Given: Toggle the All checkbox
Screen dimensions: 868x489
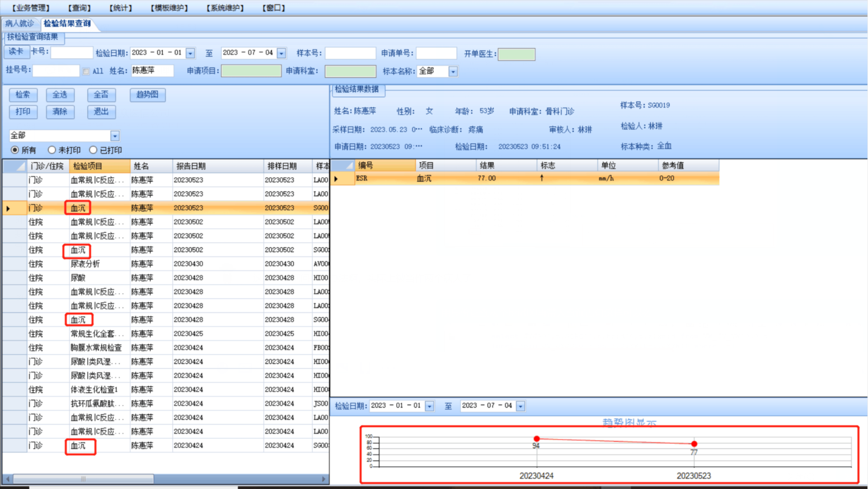Looking at the screenshot, I should tap(86, 71).
